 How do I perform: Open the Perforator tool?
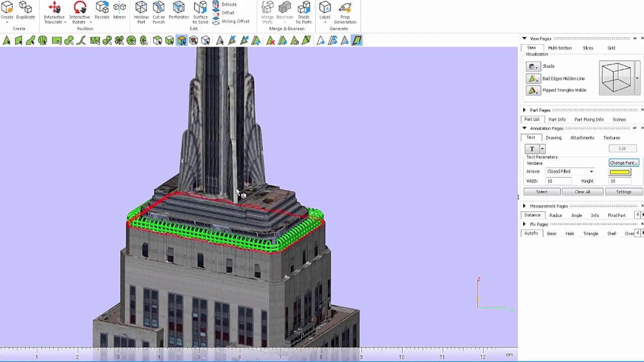click(179, 11)
